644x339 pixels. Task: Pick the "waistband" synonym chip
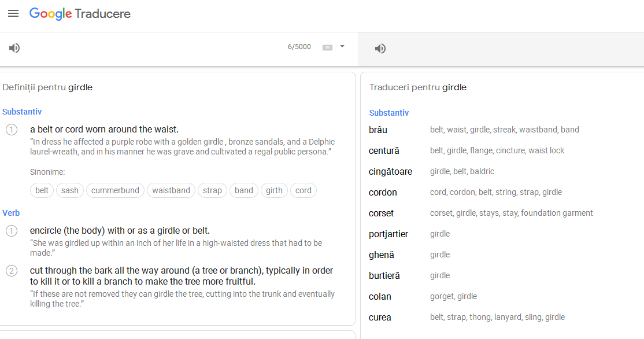coord(171,190)
